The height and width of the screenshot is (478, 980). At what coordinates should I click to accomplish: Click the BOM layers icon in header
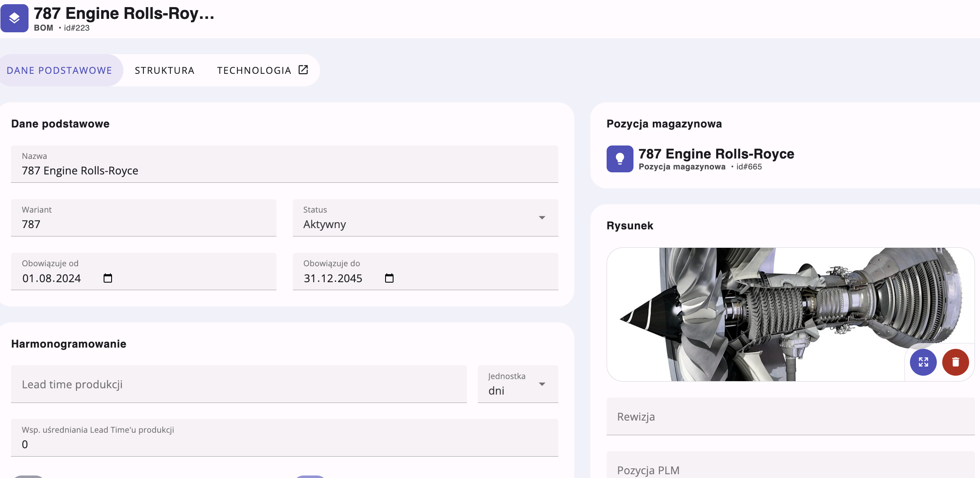(x=14, y=18)
